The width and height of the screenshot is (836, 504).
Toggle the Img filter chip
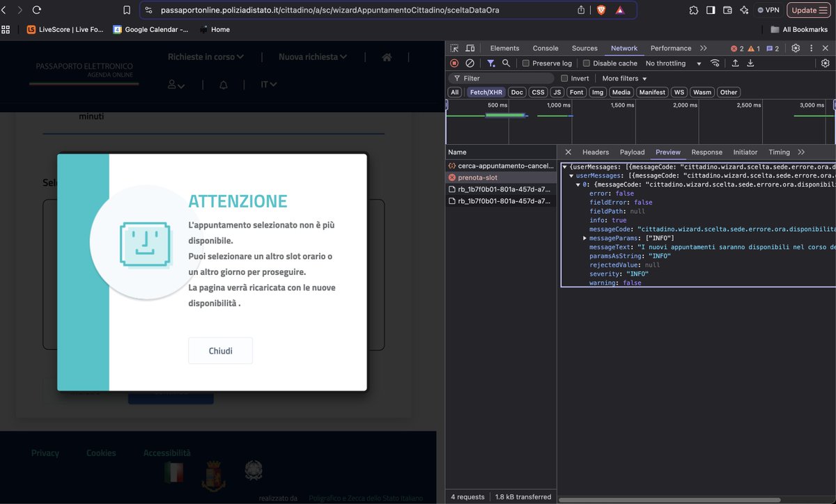pyautogui.click(x=597, y=92)
